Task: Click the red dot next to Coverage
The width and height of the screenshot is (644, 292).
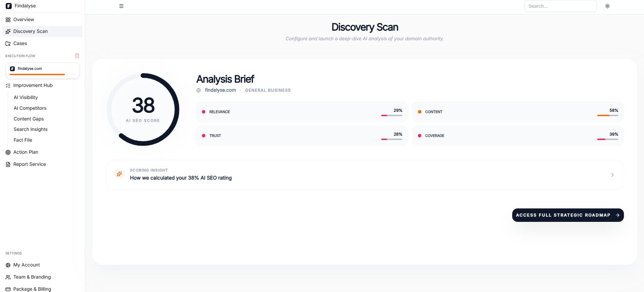Action: 420,136
